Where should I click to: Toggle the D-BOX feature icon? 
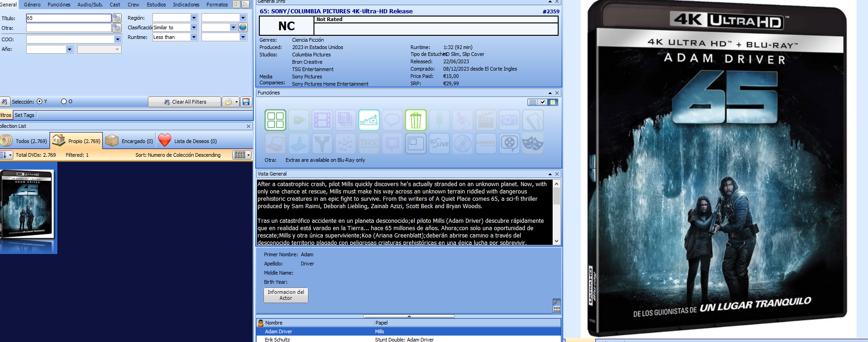[x=486, y=143]
